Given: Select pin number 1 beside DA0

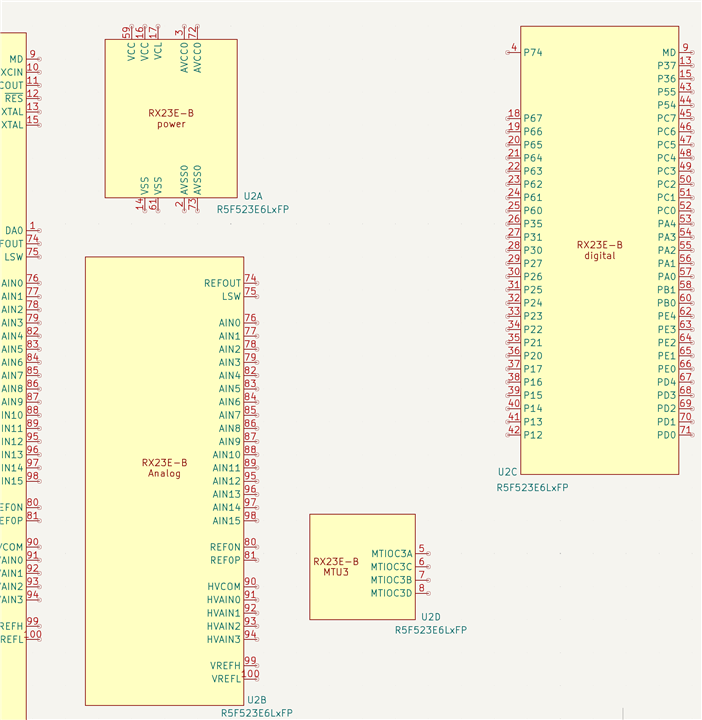Looking at the screenshot, I should 32,225.
